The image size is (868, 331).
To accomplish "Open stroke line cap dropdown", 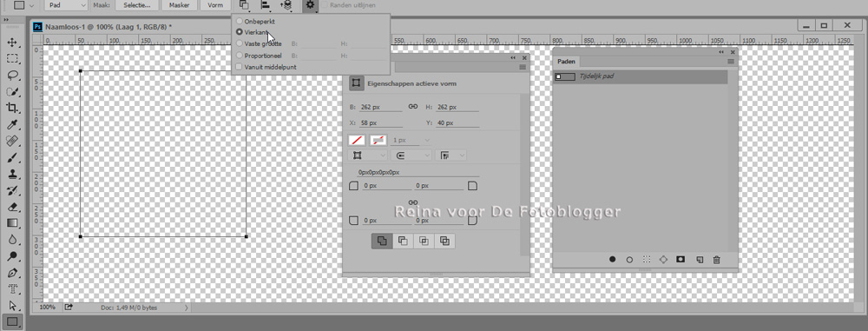I will tap(411, 156).
